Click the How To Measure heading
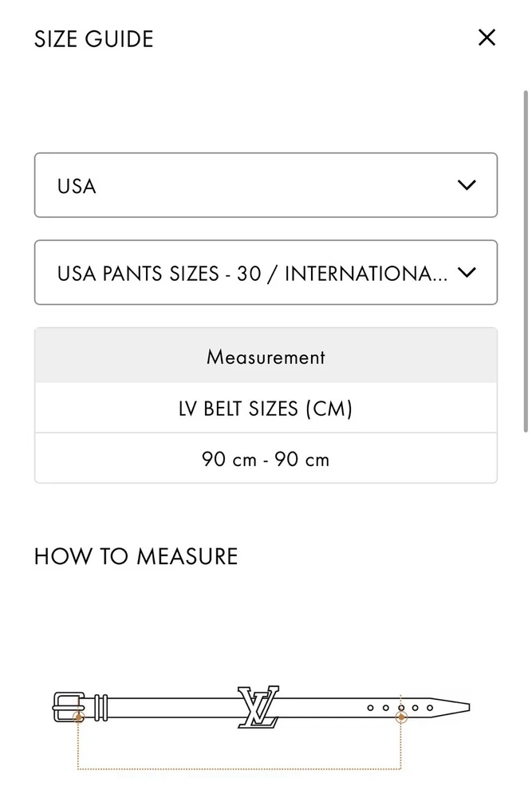This screenshot has width=532, height=798. (136, 556)
